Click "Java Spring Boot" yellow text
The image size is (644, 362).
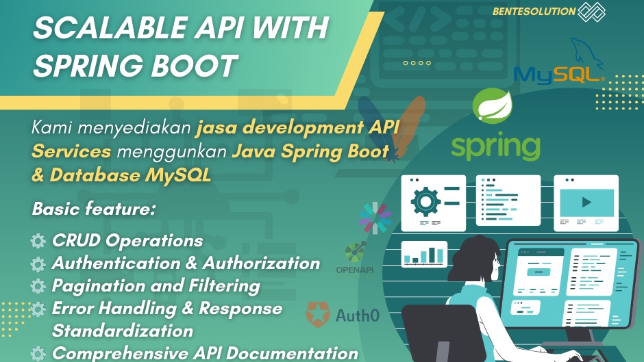click(310, 152)
